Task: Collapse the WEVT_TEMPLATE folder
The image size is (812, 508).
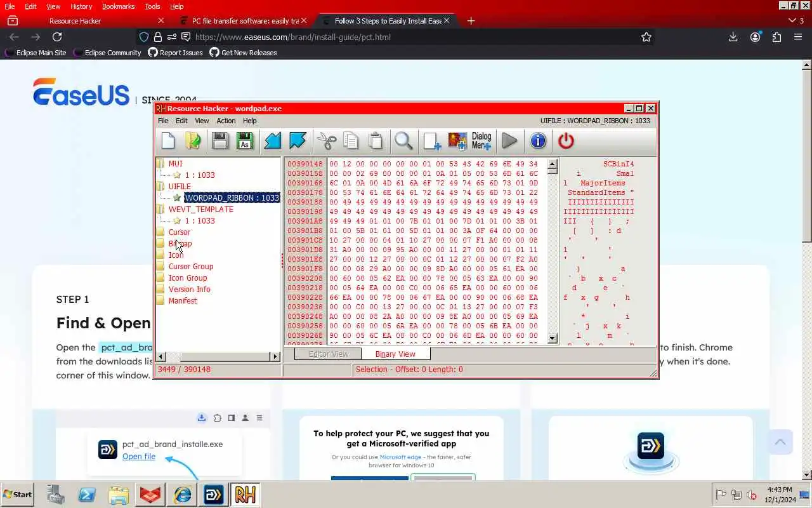Action: click(x=160, y=210)
